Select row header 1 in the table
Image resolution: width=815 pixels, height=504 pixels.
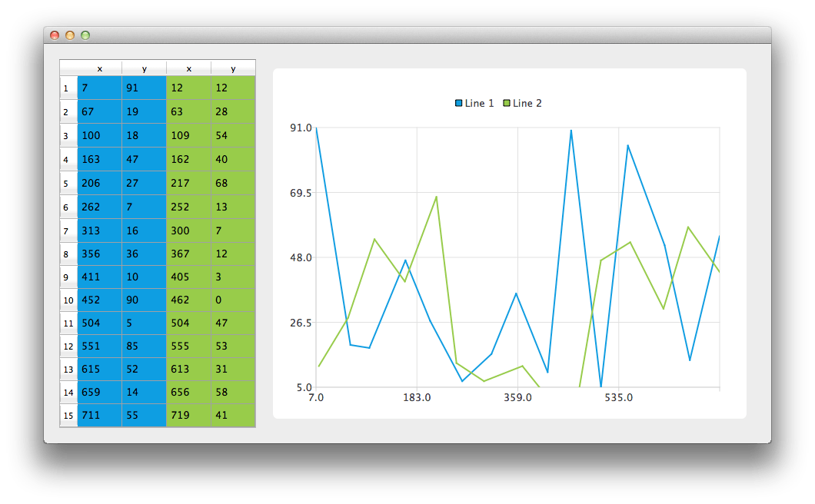click(x=68, y=88)
